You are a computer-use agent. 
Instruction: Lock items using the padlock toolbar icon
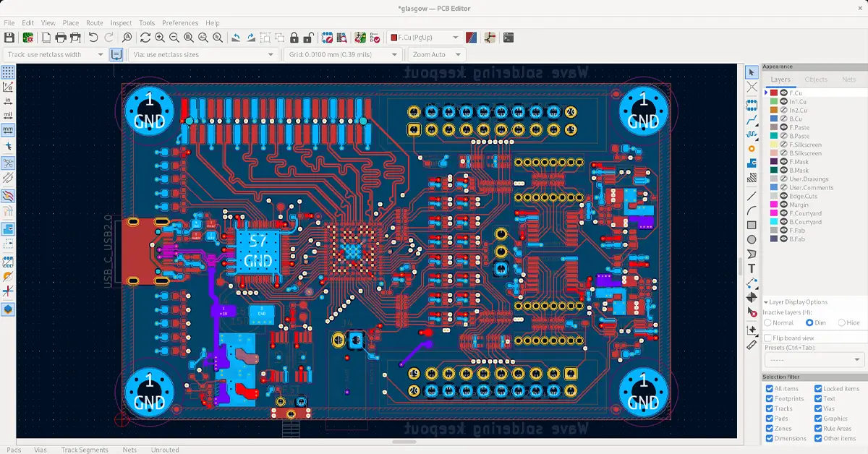point(295,36)
